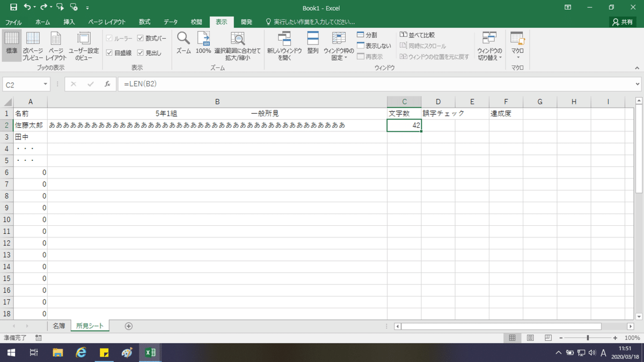
Task: Arrange windows with 整列 icon
Action: (313, 43)
